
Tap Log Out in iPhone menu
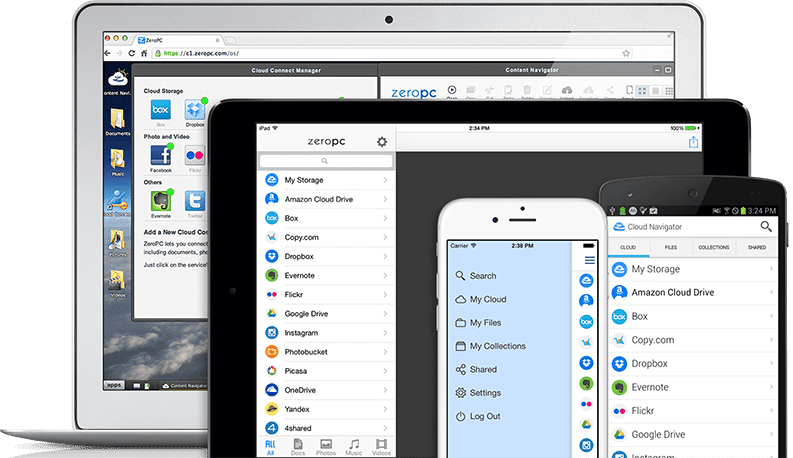pyautogui.click(x=478, y=416)
